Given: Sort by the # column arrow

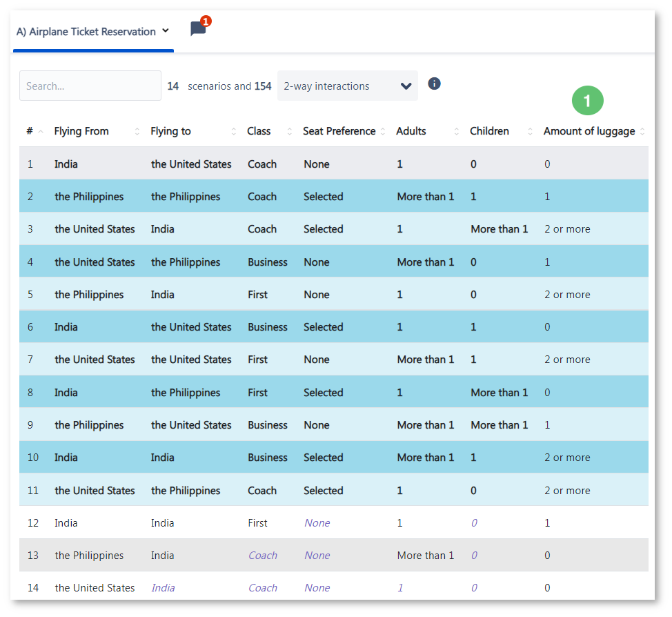Looking at the screenshot, I should coord(41,132).
